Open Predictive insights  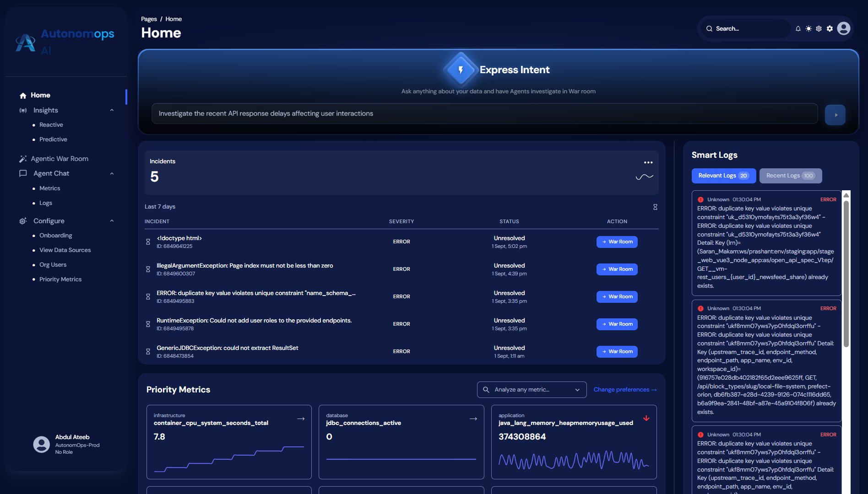pos(53,140)
